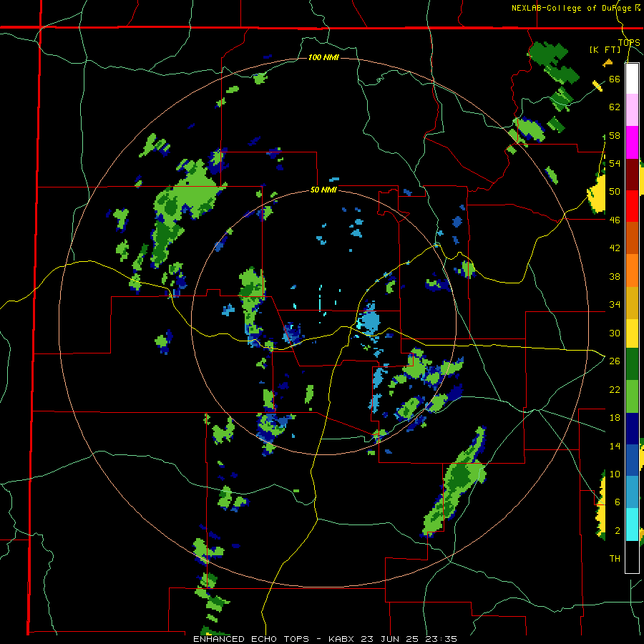644x644 pixels.
Task: Click the 34 legend value
Action: (x=615, y=305)
